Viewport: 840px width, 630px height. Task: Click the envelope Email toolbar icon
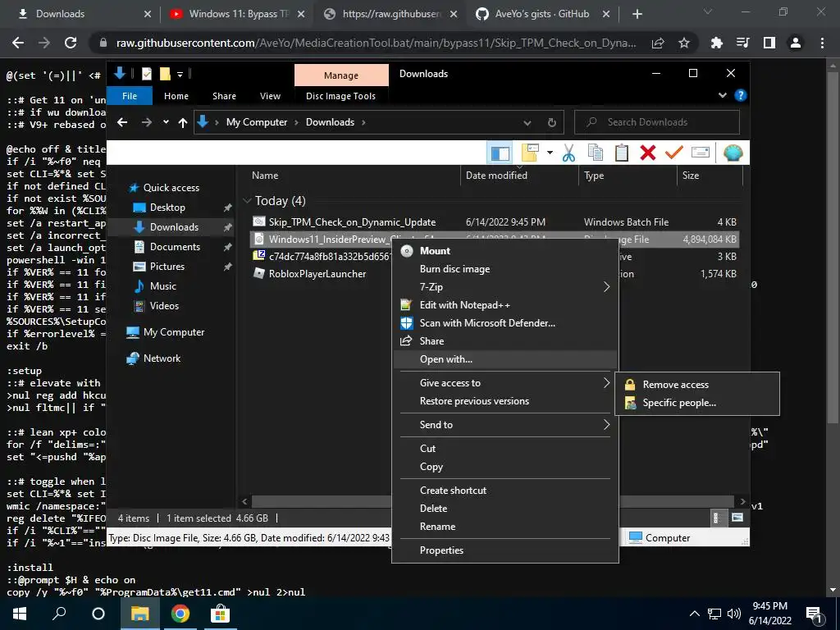[701, 153]
